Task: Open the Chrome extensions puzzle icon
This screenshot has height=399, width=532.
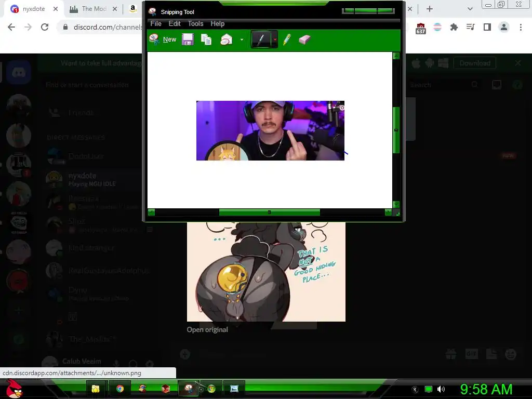Action: (454, 27)
